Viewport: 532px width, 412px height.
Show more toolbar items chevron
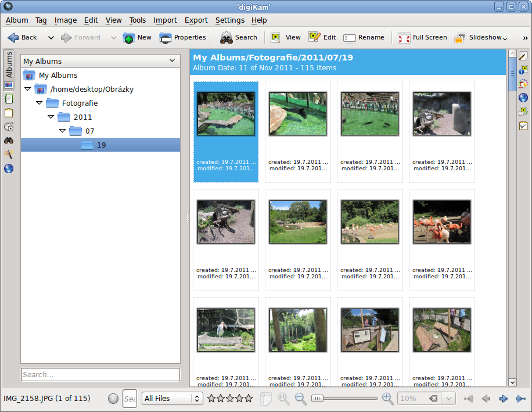coord(525,38)
